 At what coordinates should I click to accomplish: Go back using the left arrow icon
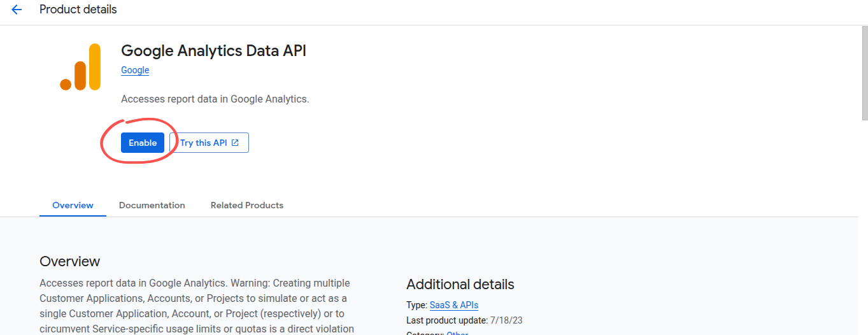17,10
